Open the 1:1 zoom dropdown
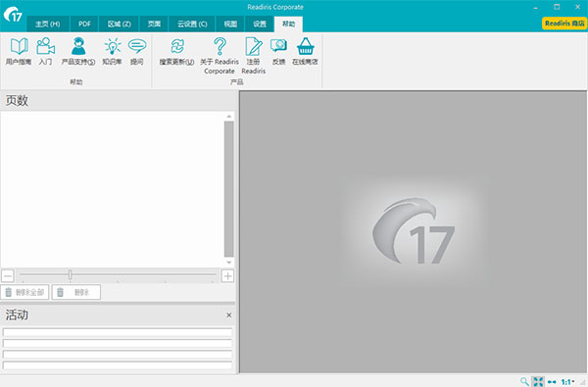588x387 pixels. [x=567, y=382]
